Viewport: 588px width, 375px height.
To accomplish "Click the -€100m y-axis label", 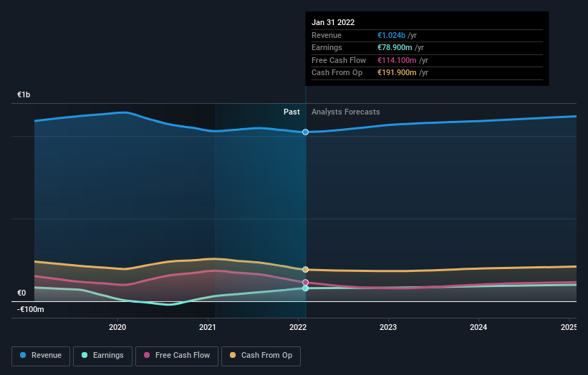I will click(x=30, y=309).
